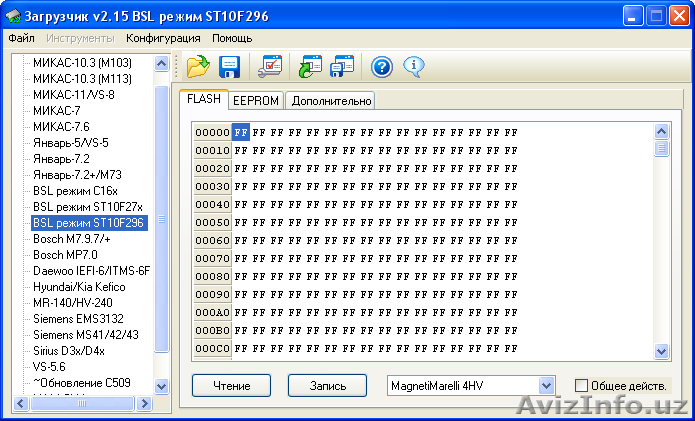Select the highlighted FF byte at 00000
Screen dimensions: 695x421
[x=241, y=132]
